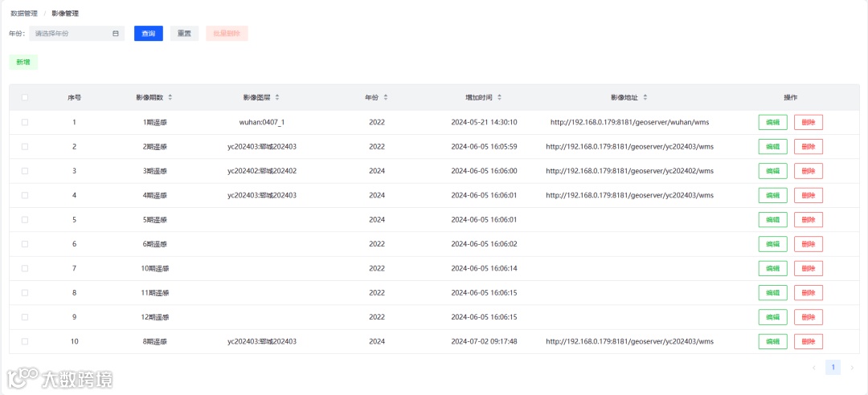Delete the 5期遥感 row
Screen dimensions: 868x395
[809, 220]
